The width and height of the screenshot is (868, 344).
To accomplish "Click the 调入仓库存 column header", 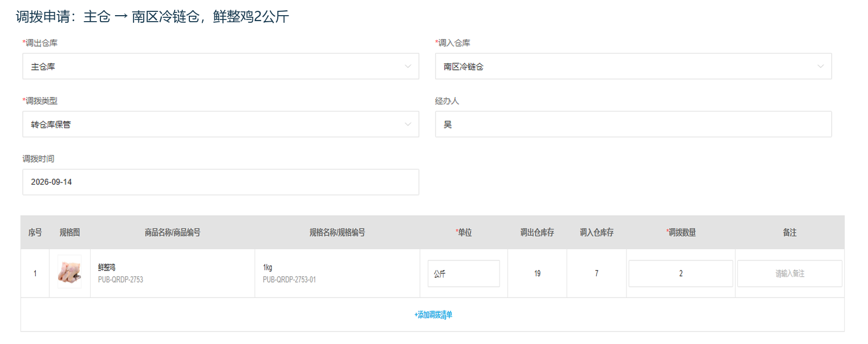I will (596, 232).
